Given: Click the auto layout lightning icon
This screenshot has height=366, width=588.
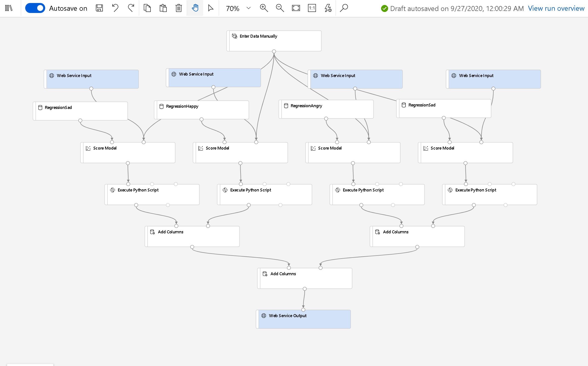Looking at the screenshot, I should (328, 8).
